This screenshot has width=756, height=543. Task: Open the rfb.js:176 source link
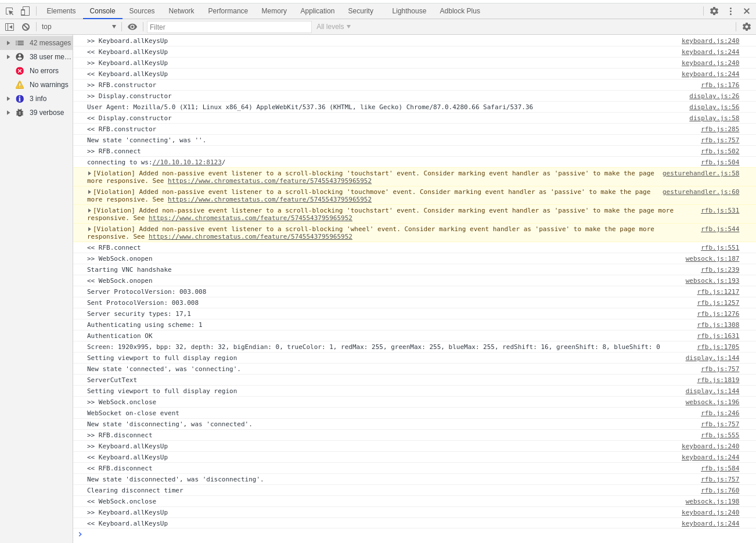[x=720, y=85]
